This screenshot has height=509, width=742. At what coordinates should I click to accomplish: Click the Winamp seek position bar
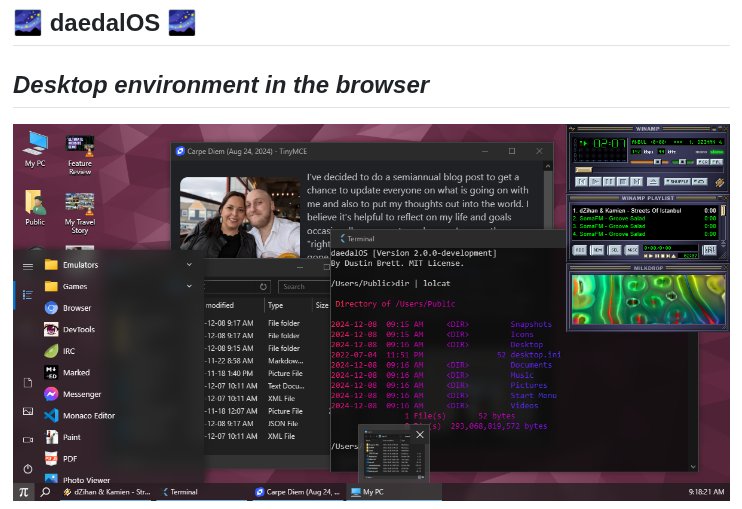coord(649,170)
